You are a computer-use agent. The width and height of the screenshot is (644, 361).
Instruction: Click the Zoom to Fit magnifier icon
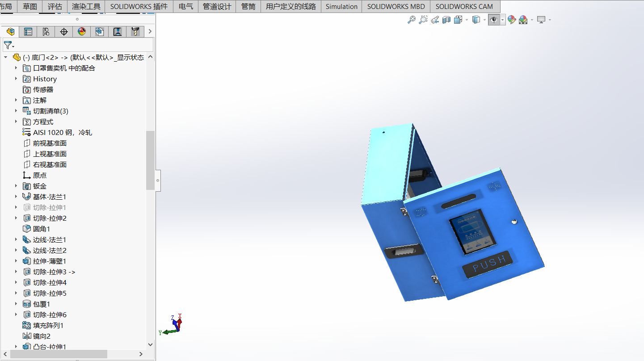coord(412,20)
